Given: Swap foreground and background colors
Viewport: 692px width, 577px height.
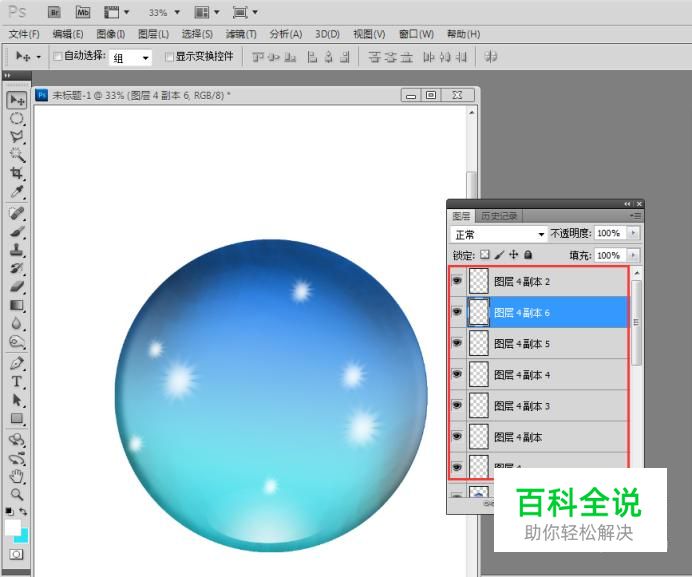Looking at the screenshot, I should point(23,512).
